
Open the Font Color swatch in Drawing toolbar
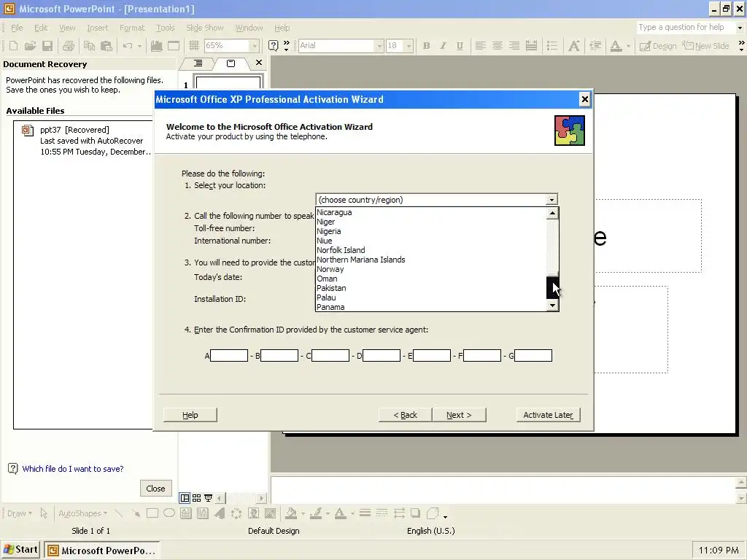coord(340,513)
